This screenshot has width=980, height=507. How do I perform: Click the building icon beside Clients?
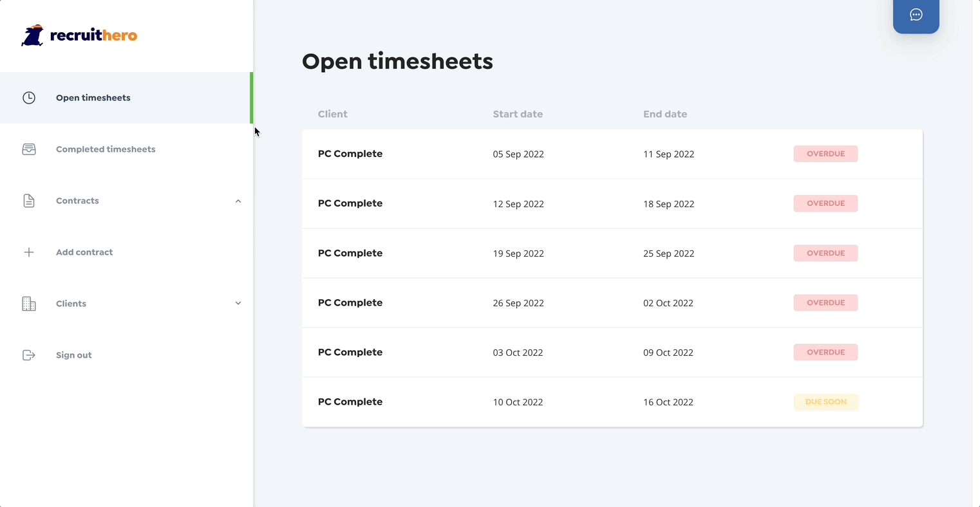pos(29,304)
